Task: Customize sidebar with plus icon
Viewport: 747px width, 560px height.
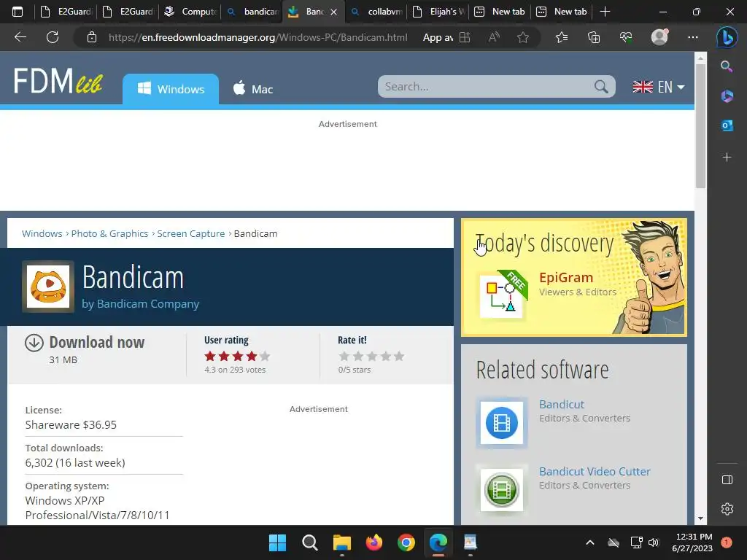Action: [x=727, y=157]
